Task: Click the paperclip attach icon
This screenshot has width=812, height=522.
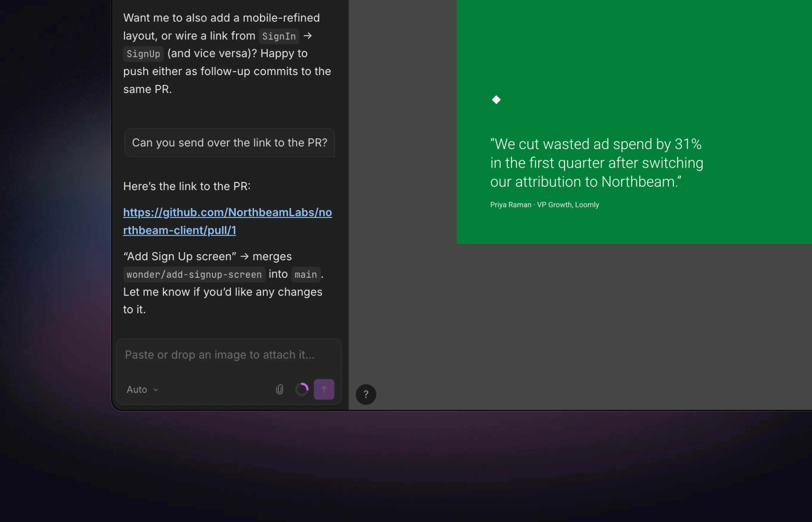Action: click(280, 389)
